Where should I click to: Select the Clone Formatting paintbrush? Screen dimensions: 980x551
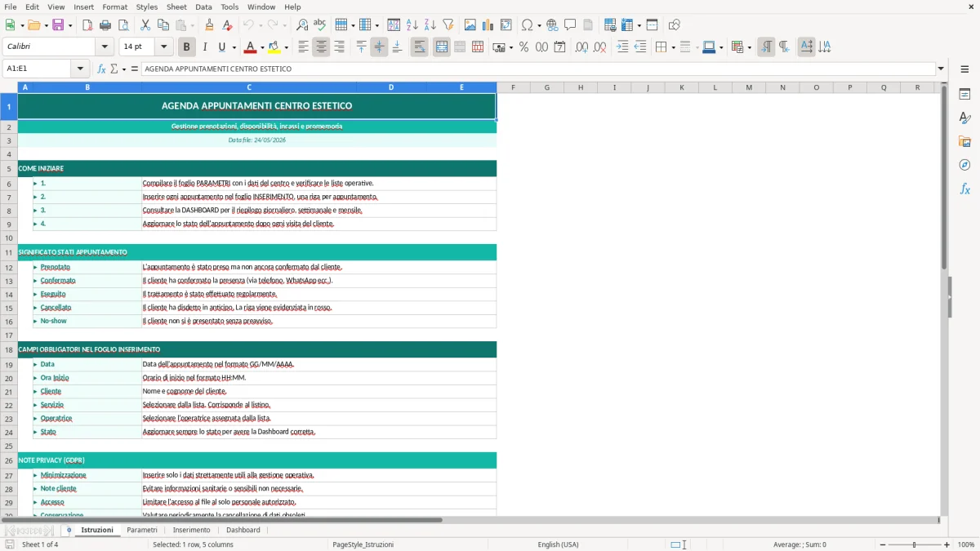point(209,25)
